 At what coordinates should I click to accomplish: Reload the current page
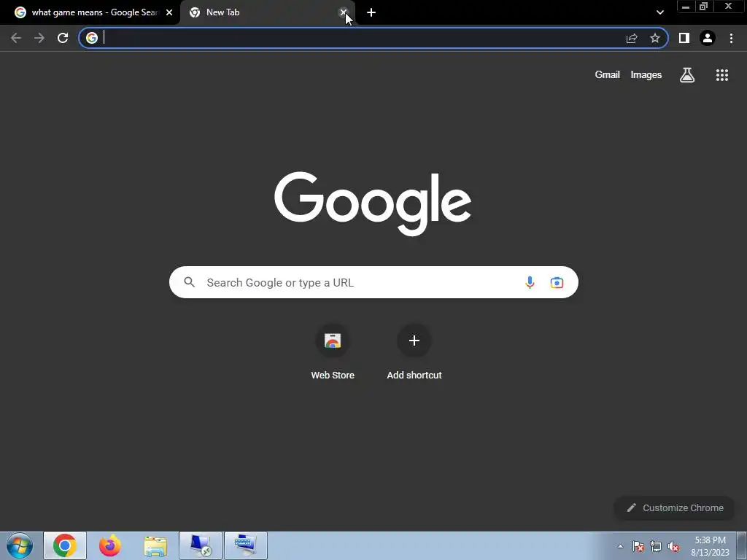[63, 38]
